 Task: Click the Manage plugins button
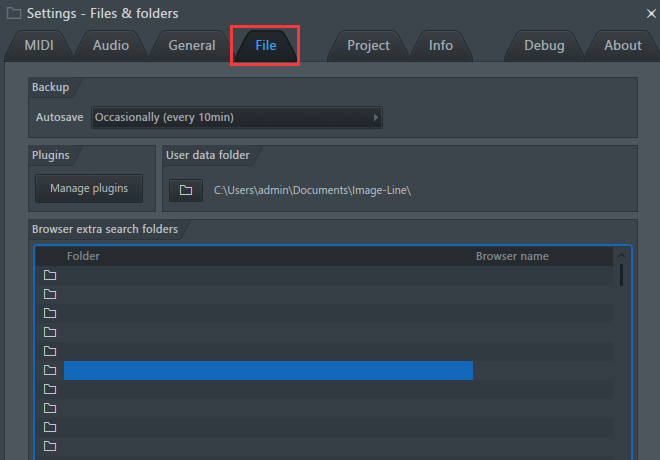pyautogui.click(x=89, y=188)
